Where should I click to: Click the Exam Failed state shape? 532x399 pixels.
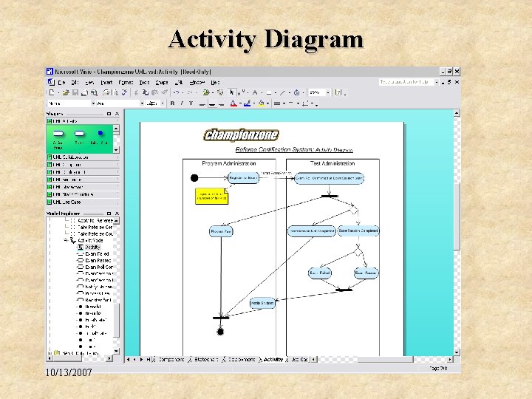tap(320, 273)
